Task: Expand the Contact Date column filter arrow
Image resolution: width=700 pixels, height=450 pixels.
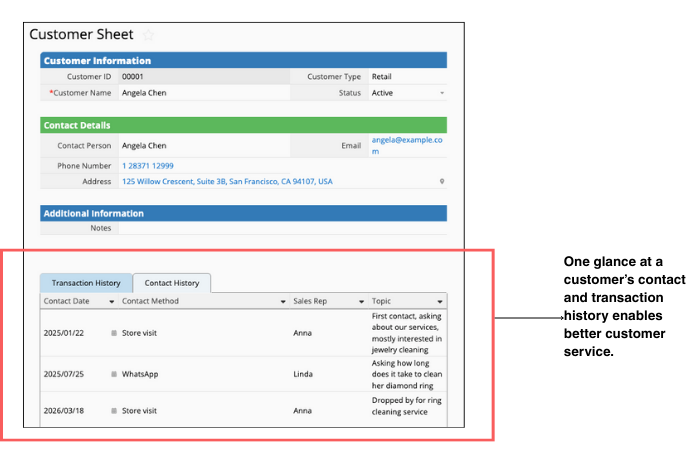Action: point(111,301)
